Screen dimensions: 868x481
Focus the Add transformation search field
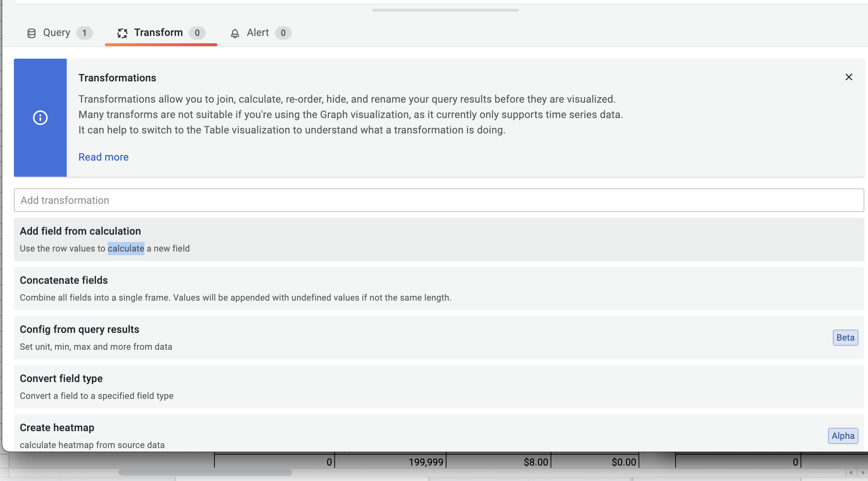click(439, 200)
